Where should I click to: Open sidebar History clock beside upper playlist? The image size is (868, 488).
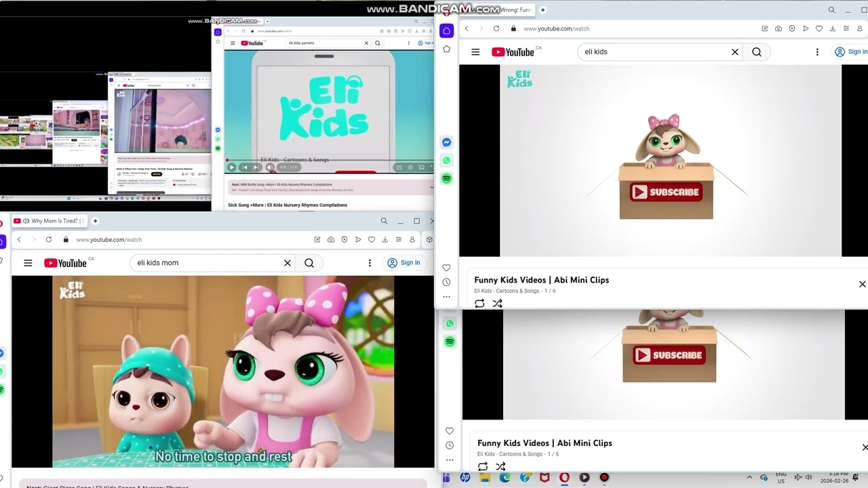(446, 283)
